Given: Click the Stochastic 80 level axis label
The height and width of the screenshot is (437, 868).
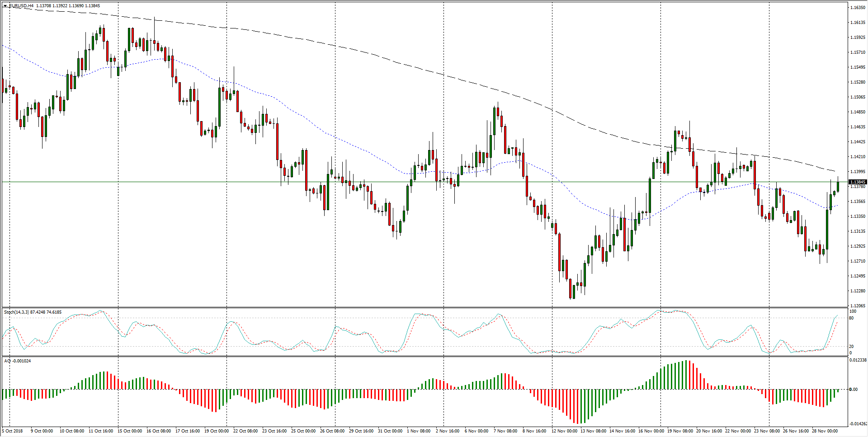Looking at the screenshot, I should click(x=852, y=318).
